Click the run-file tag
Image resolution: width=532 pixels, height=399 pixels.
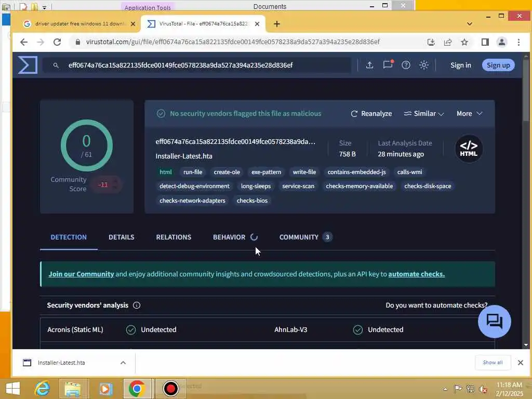(x=193, y=172)
